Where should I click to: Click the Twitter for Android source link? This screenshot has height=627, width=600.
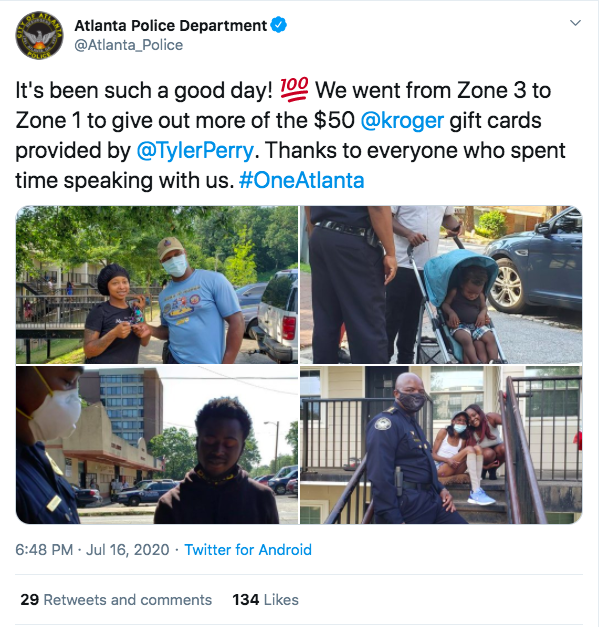248,550
